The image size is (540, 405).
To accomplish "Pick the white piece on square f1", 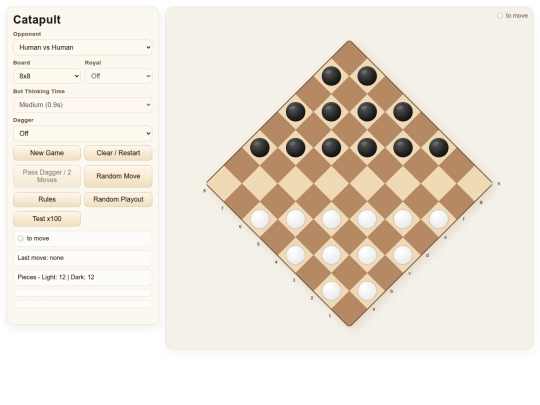I will pyautogui.click(x=439, y=219).
